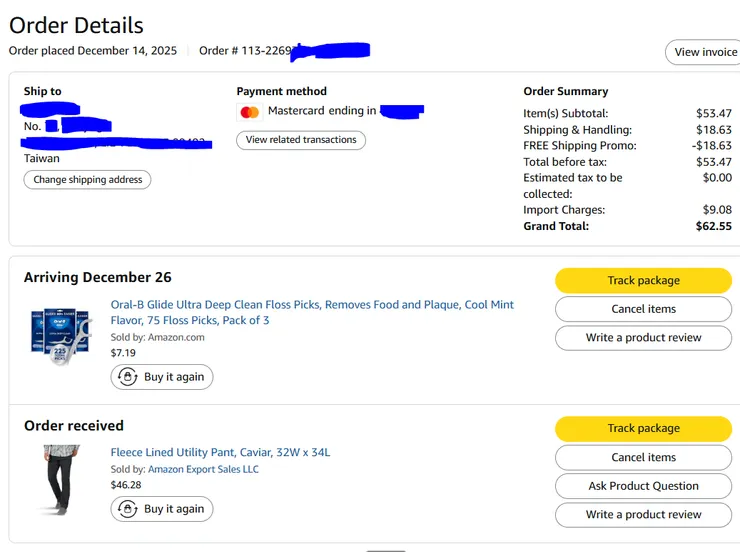Open the Fleece Lined Utility Pant link

coord(220,453)
